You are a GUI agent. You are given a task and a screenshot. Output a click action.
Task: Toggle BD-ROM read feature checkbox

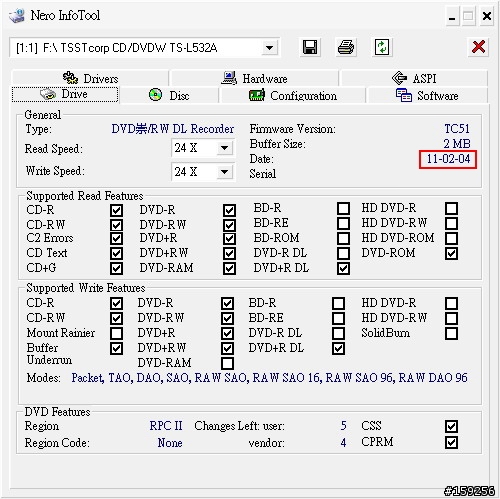(x=343, y=238)
